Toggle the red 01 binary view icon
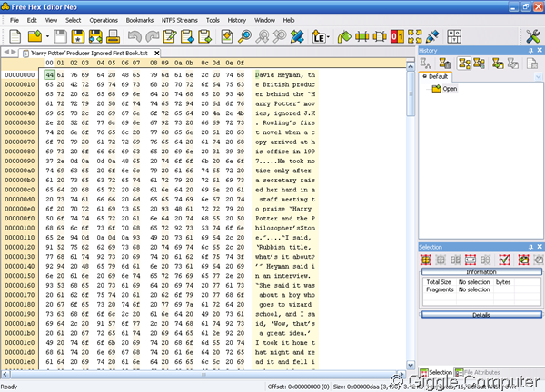The height and width of the screenshot is (392, 545). [x=397, y=36]
